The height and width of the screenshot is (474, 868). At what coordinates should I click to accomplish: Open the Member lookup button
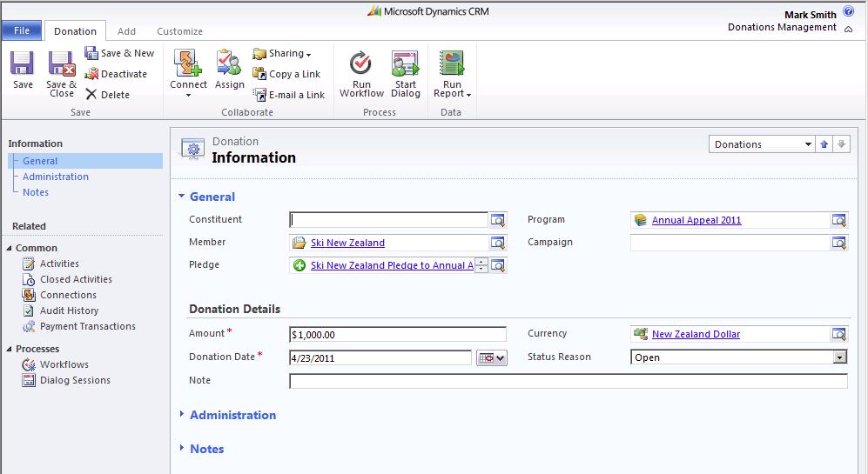click(x=498, y=243)
